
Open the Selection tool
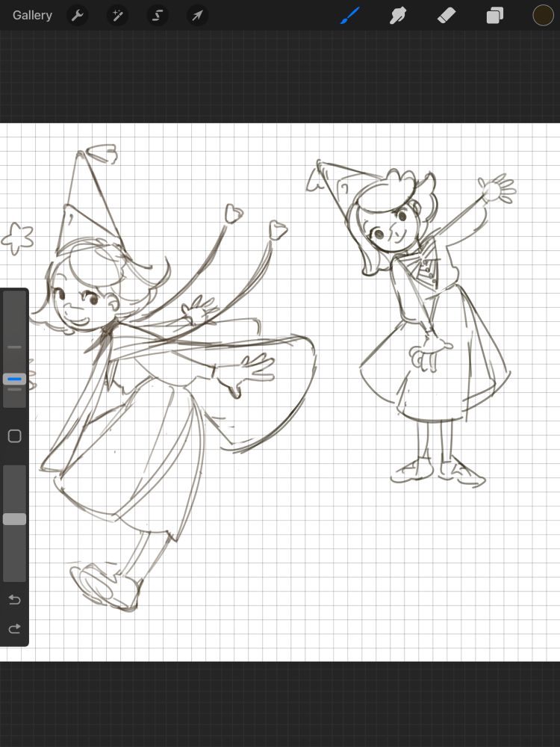click(157, 16)
